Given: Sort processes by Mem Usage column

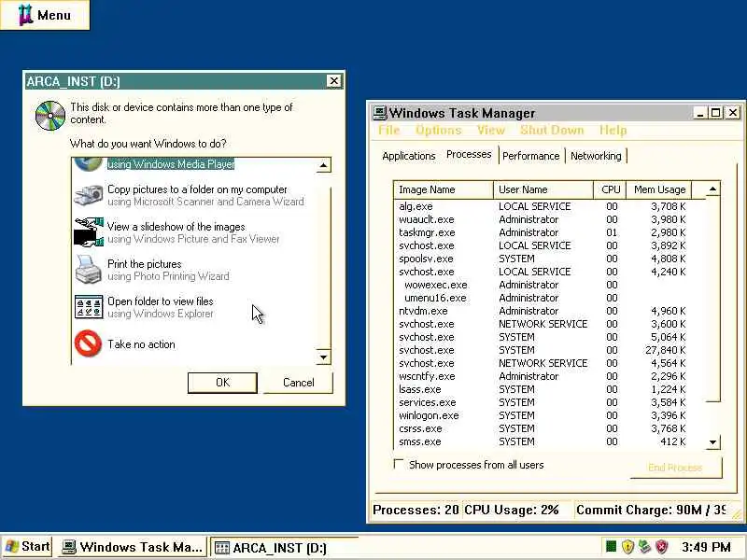Looking at the screenshot, I should pyautogui.click(x=659, y=189).
